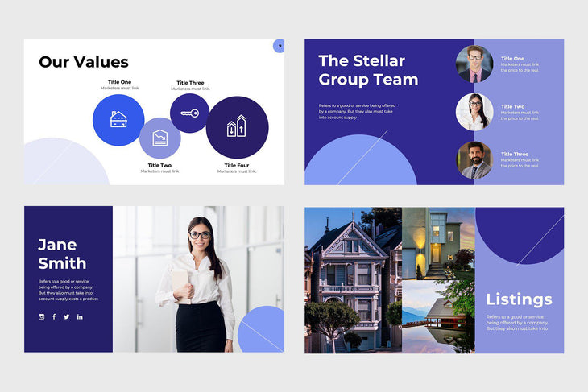Click the page number 9 badge

click(x=280, y=46)
